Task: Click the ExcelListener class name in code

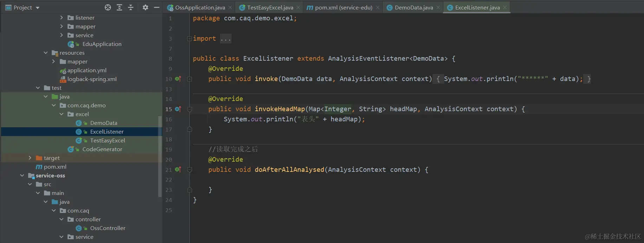Action: [x=268, y=59]
